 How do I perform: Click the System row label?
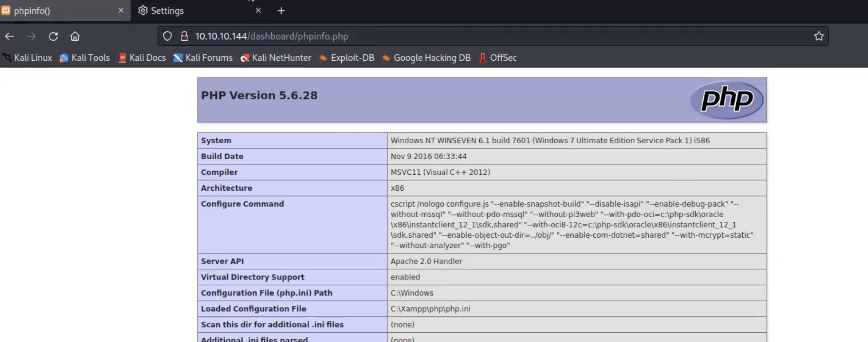(x=216, y=140)
